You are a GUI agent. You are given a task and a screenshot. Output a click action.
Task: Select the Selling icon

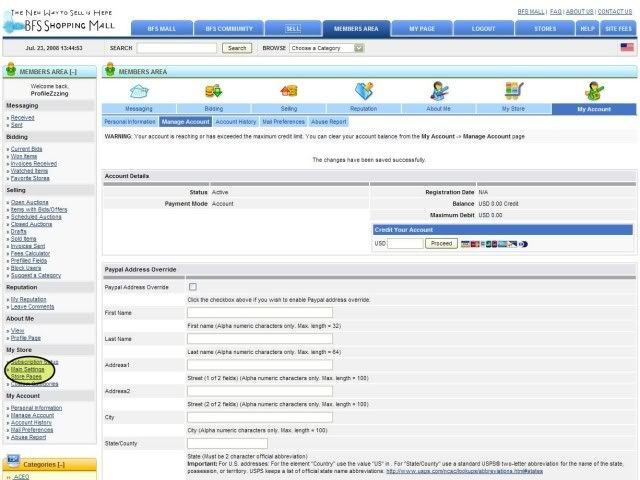point(289,91)
